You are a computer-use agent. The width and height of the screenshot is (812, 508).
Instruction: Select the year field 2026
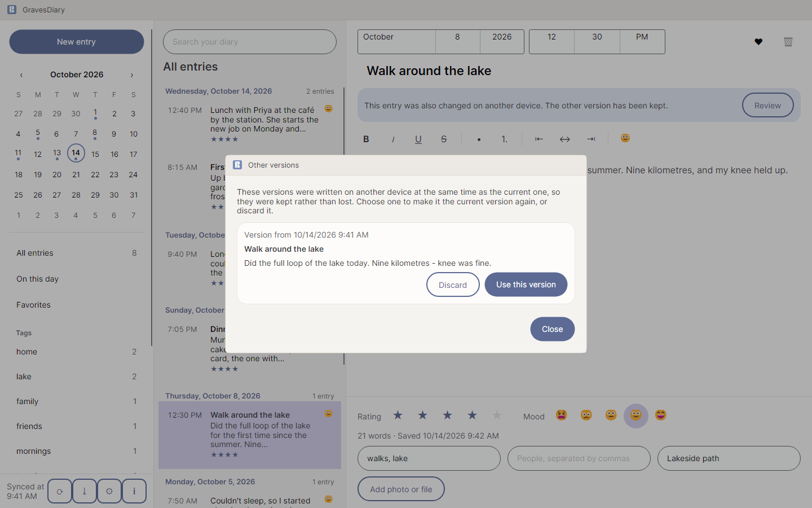click(502, 42)
